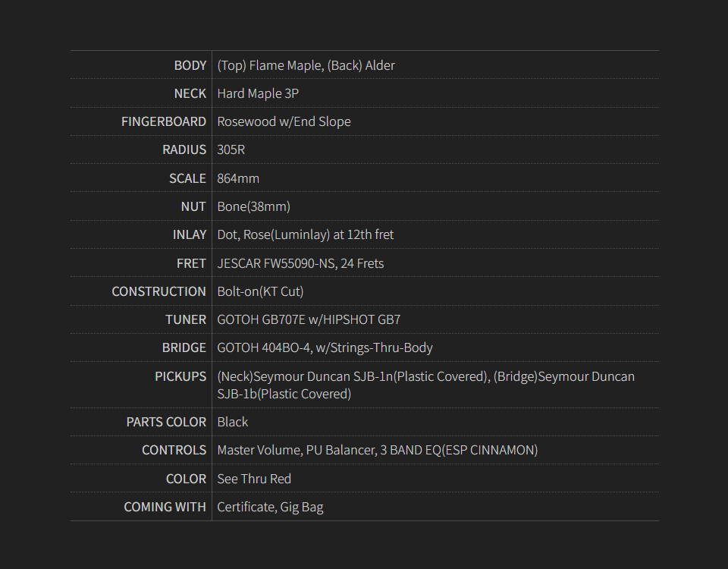Click the 305R radius value

231,149
